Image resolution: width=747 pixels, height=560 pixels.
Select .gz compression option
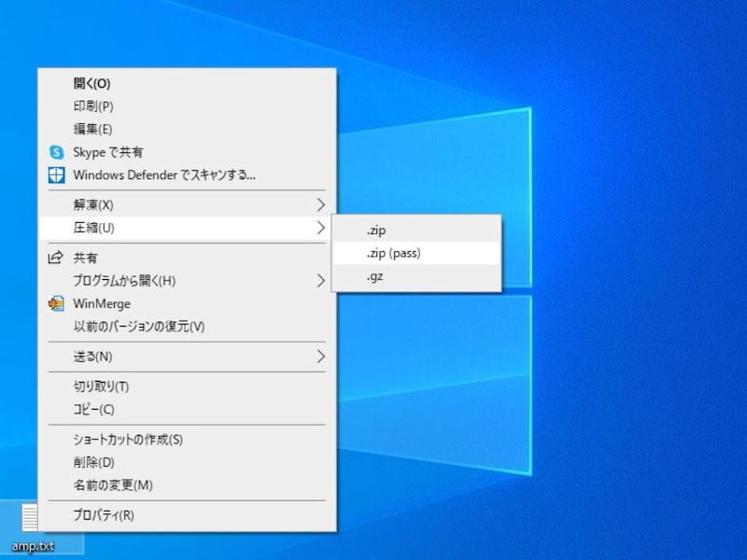pos(416,276)
